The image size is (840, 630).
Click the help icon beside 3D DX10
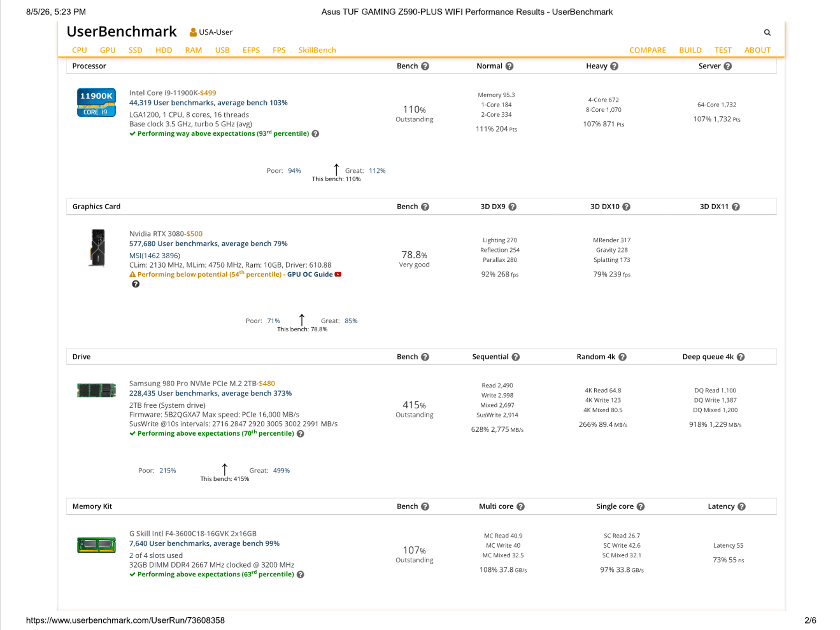[626, 207]
